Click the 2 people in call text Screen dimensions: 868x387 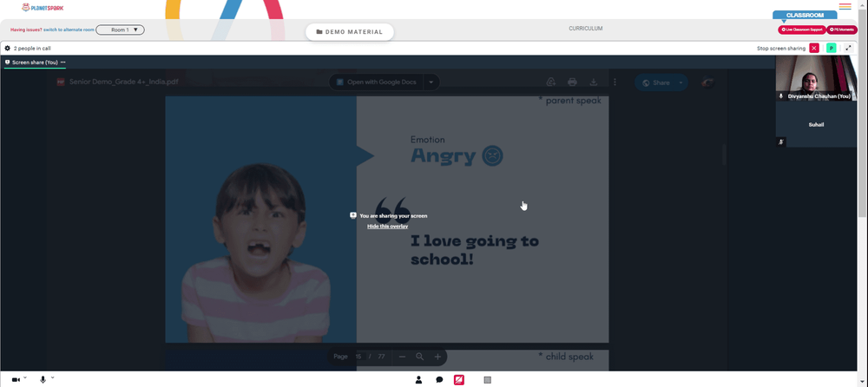[x=32, y=49]
